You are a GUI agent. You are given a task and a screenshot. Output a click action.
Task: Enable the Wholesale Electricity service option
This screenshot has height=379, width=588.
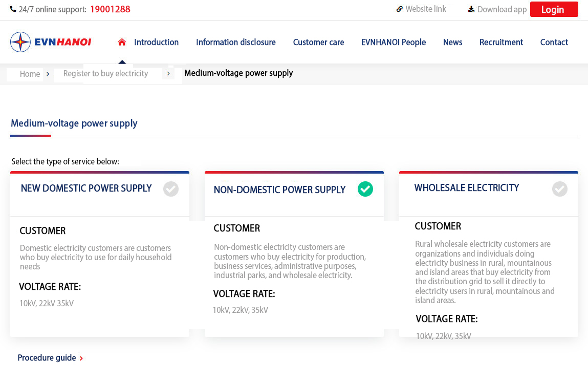(x=559, y=189)
